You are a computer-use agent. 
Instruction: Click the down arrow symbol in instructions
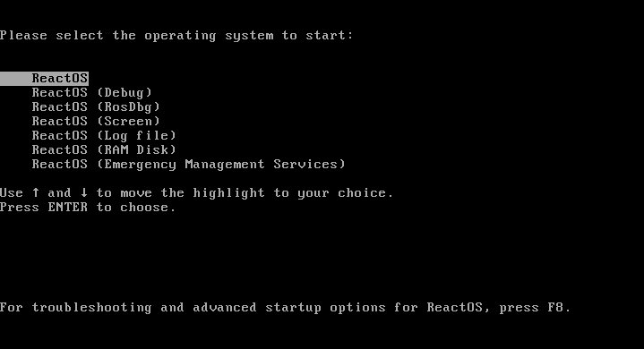84,192
